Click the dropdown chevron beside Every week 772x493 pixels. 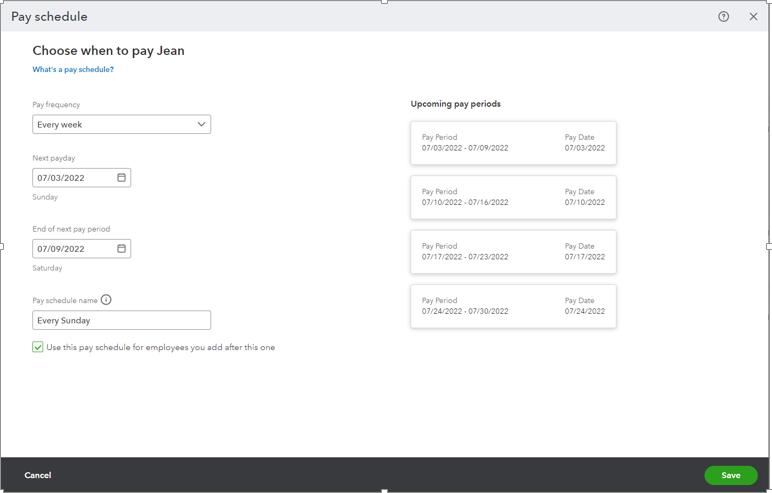coord(201,124)
